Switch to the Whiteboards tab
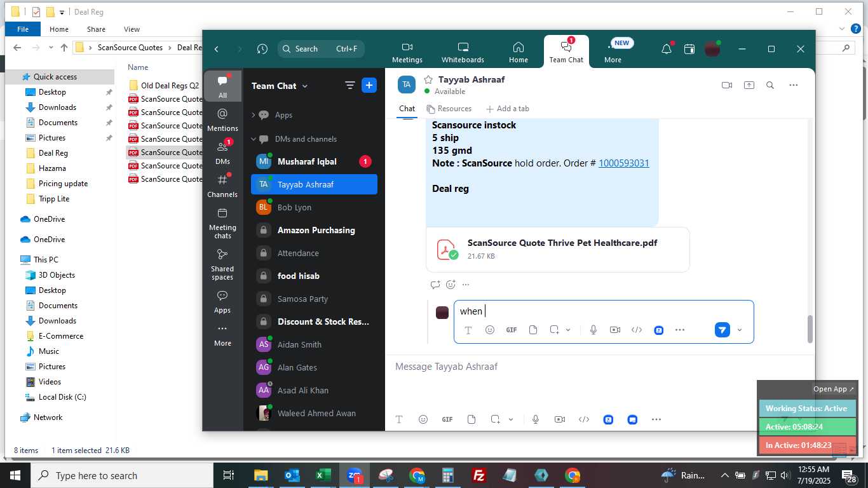Image resolution: width=868 pixels, height=488 pixels. [463, 52]
